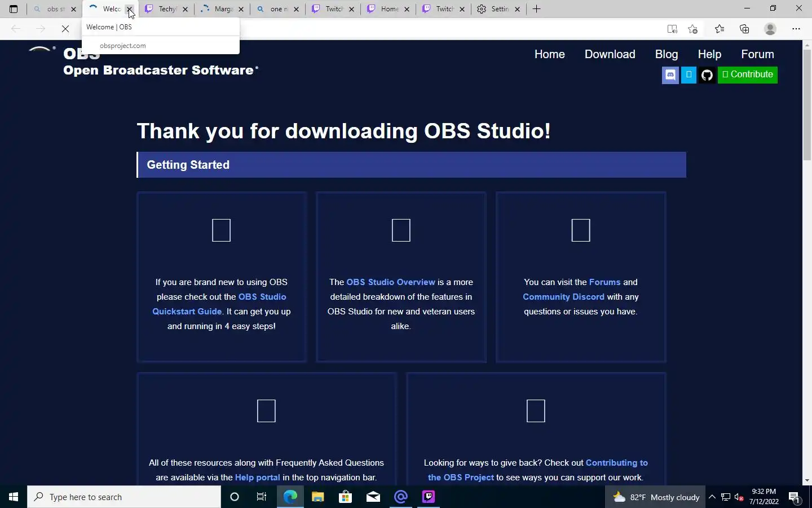Open the OBS GitHub icon button

coord(707,75)
